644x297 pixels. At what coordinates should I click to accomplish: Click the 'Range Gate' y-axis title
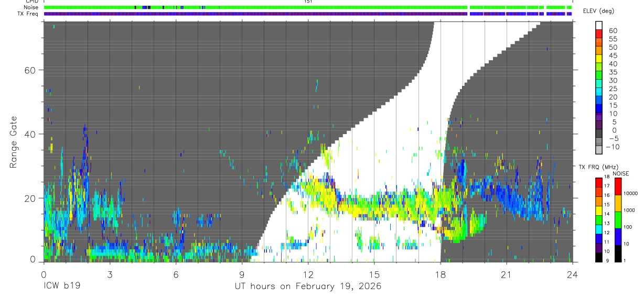click(x=14, y=141)
